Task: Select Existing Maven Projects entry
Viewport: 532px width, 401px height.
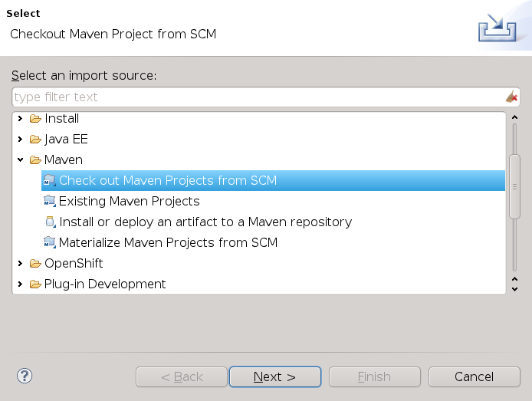Action: [x=129, y=202]
